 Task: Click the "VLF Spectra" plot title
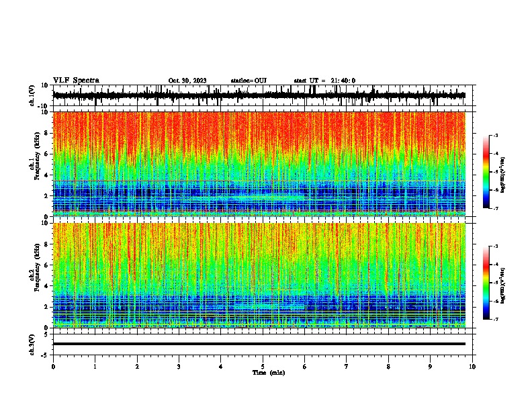click(x=76, y=81)
